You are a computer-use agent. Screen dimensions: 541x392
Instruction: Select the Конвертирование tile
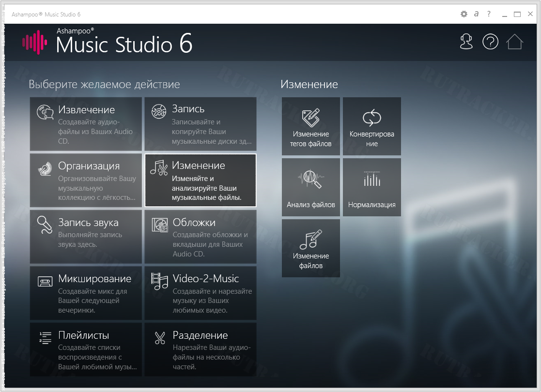click(371, 126)
